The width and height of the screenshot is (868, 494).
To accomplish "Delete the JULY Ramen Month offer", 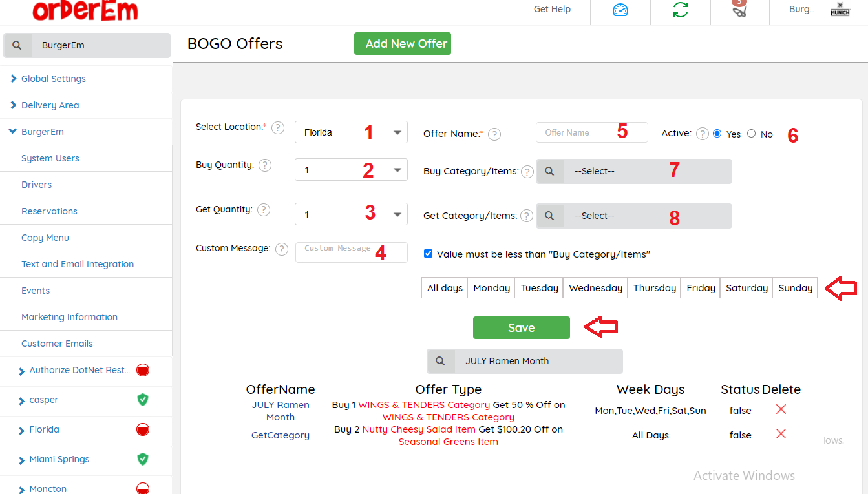I will pos(781,409).
